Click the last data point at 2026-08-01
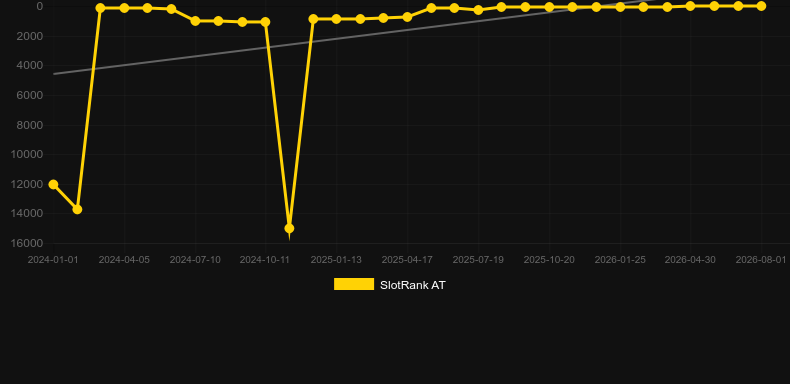 click(x=761, y=6)
